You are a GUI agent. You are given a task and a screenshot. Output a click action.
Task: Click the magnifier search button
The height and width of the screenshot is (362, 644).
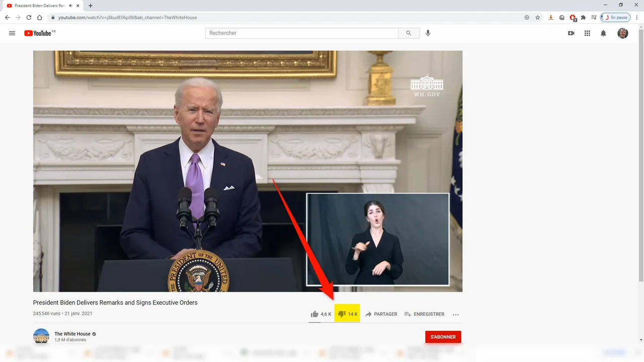coord(409,33)
